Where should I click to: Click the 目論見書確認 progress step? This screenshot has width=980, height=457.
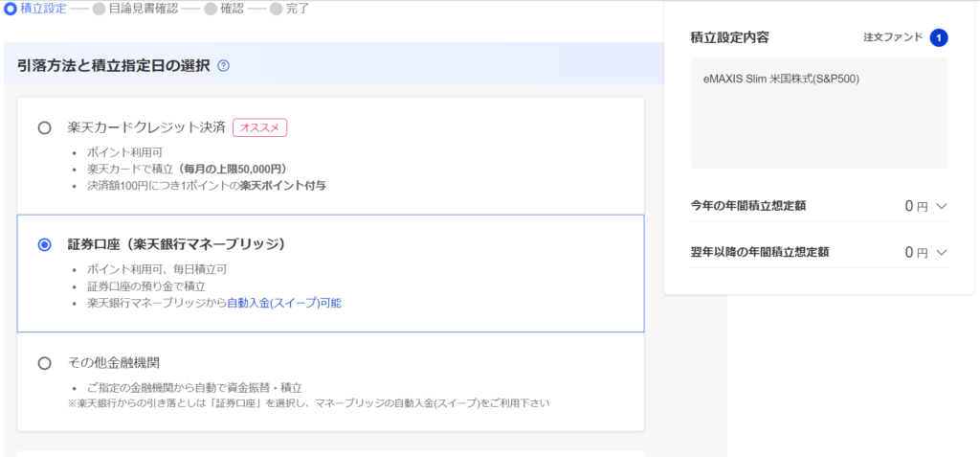coord(136,9)
